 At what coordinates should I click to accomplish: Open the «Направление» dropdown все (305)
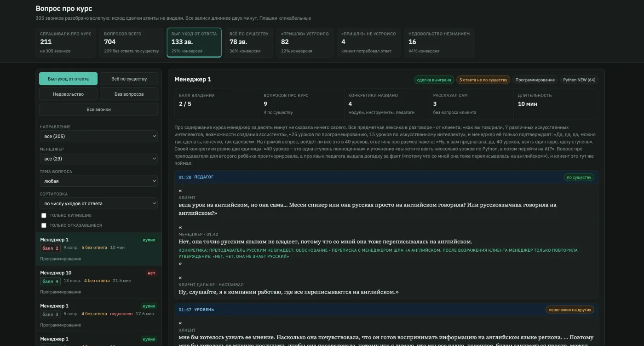[x=98, y=136]
